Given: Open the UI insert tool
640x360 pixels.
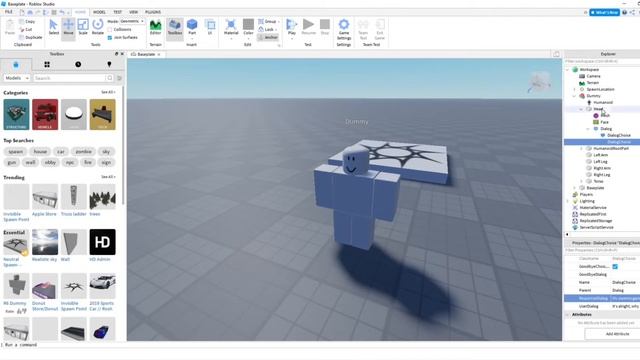Looking at the screenshot, I should [210, 27].
